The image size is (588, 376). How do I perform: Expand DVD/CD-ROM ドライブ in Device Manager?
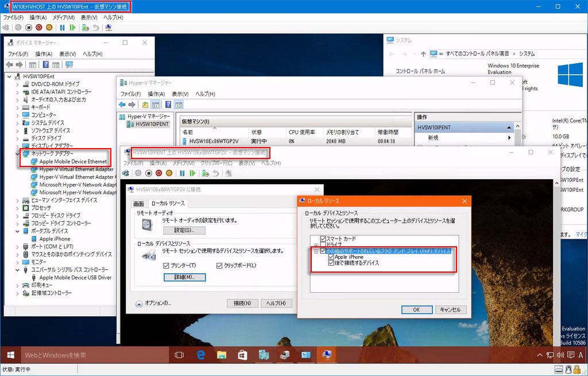pos(17,84)
